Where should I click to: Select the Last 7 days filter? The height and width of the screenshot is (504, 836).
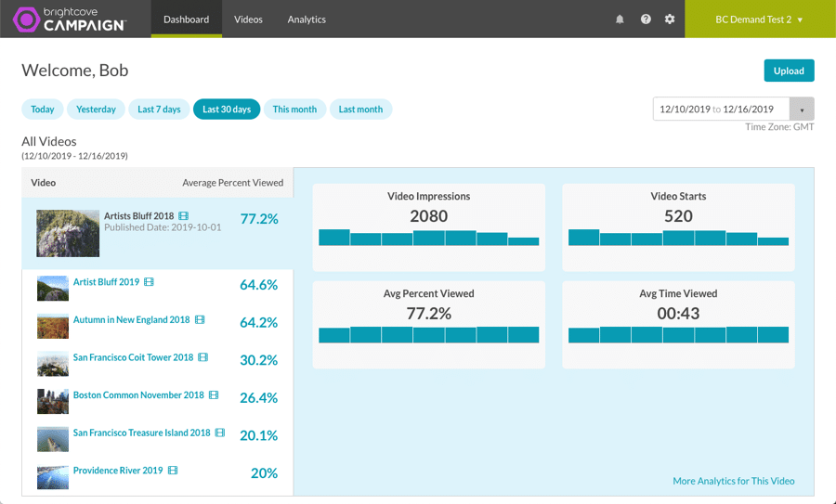click(x=159, y=110)
